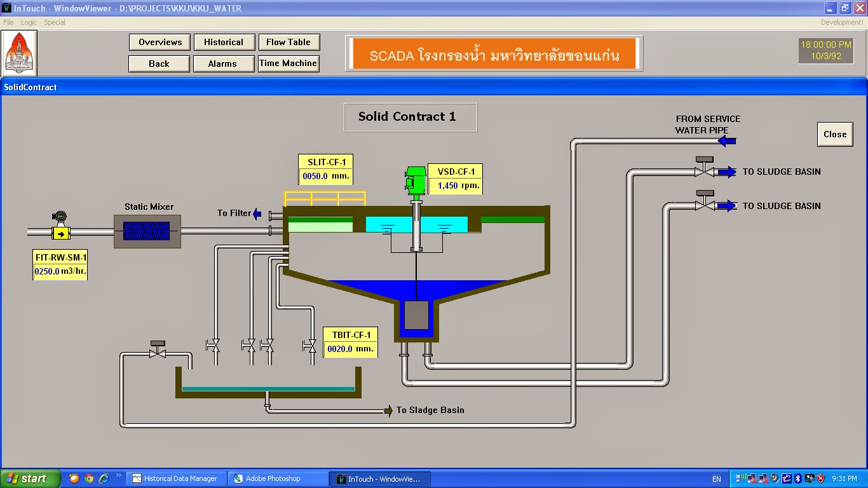Open the Static Mixer component
The image size is (868, 488).
pos(147,231)
